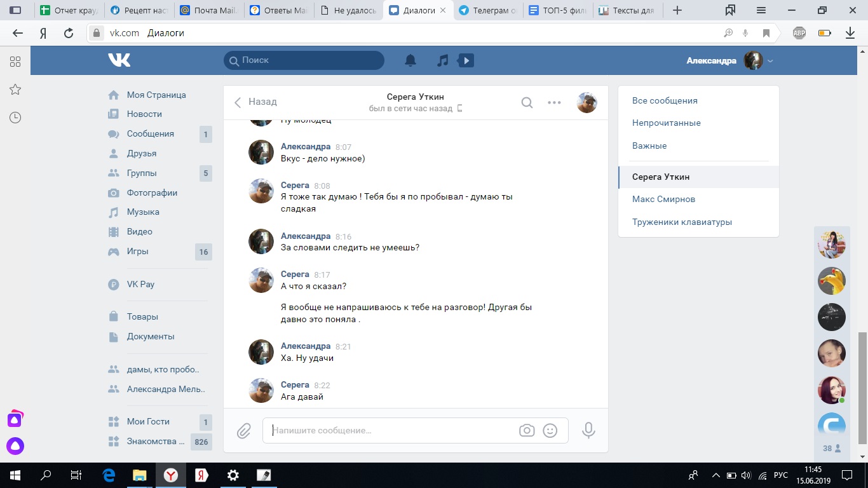Open Серега Уткин's avatar in chat header

pos(587,102)
